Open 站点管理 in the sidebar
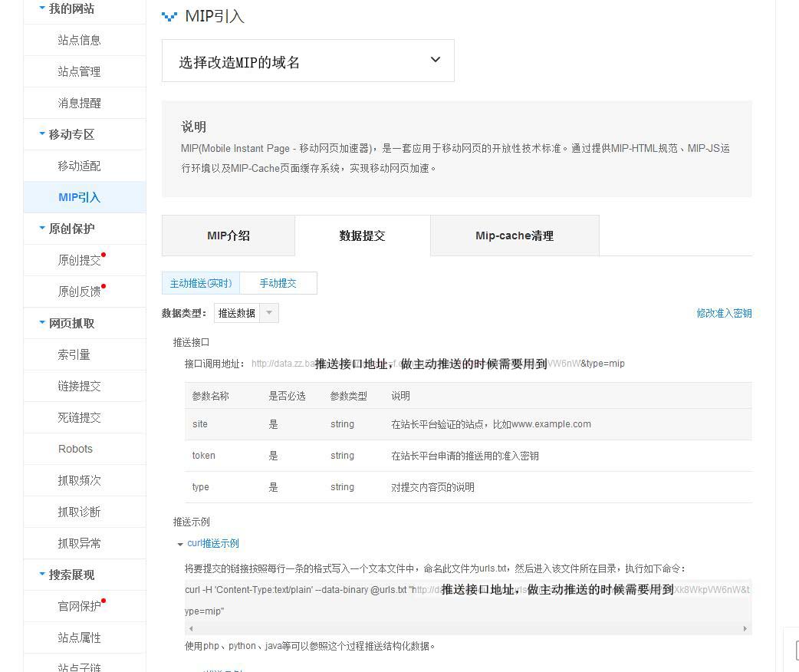The image size is (799, 672). point(79,71)
